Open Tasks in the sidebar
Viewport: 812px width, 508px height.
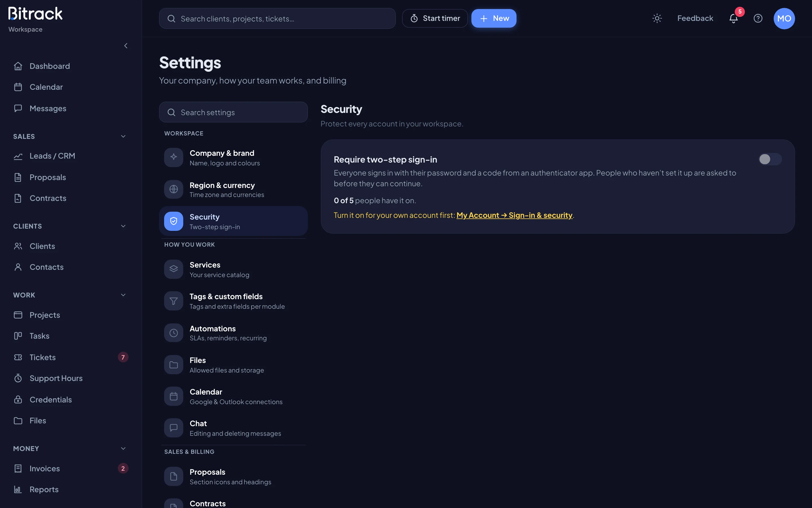click(x=71, y=336)
